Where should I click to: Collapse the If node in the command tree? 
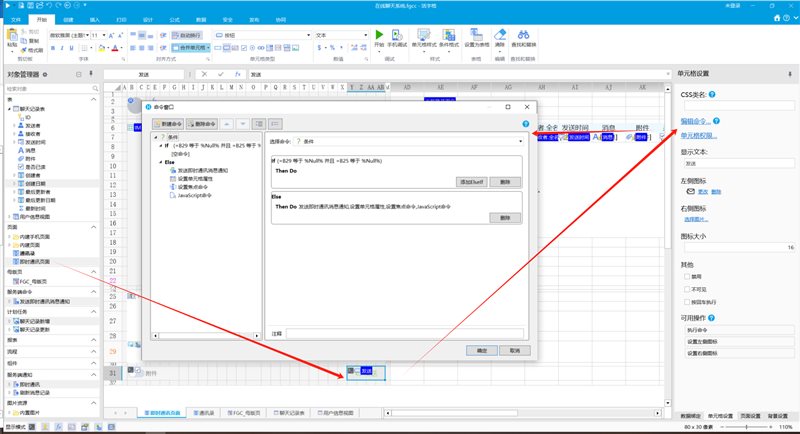[161, 146]
